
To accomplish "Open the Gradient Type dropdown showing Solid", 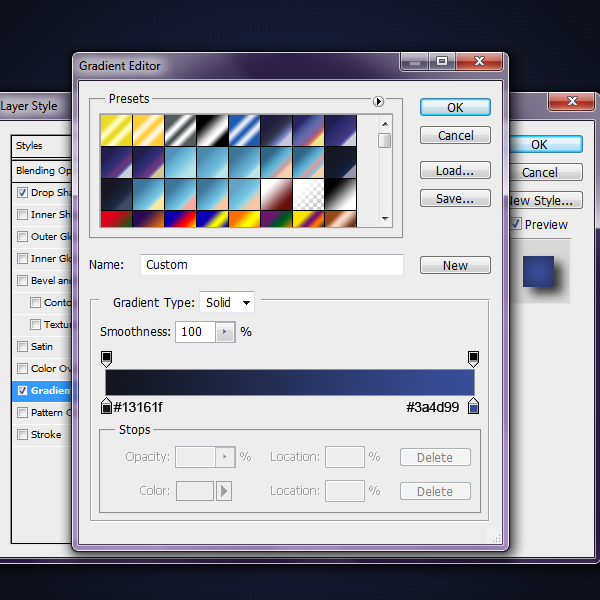I will (227, 303).
